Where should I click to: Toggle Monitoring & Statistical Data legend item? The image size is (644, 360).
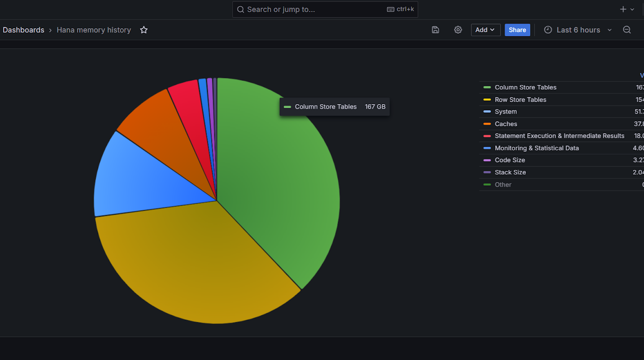[536, 148]
